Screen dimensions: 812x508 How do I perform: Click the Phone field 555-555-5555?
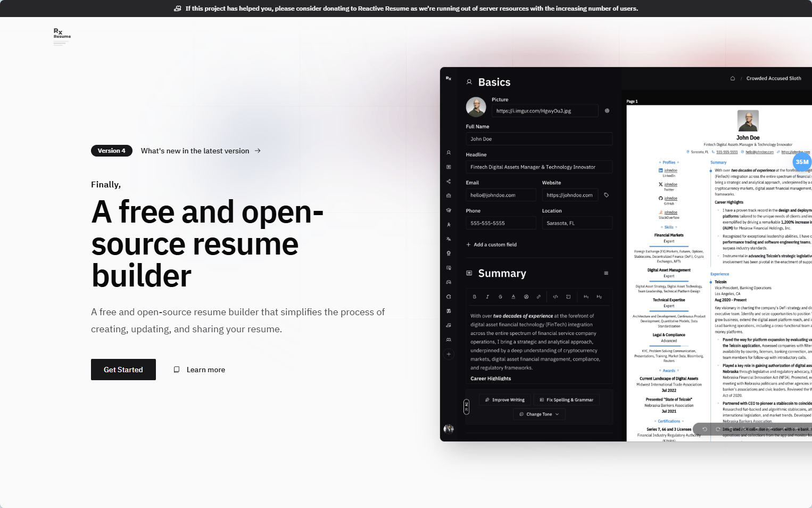pos(501,223)
